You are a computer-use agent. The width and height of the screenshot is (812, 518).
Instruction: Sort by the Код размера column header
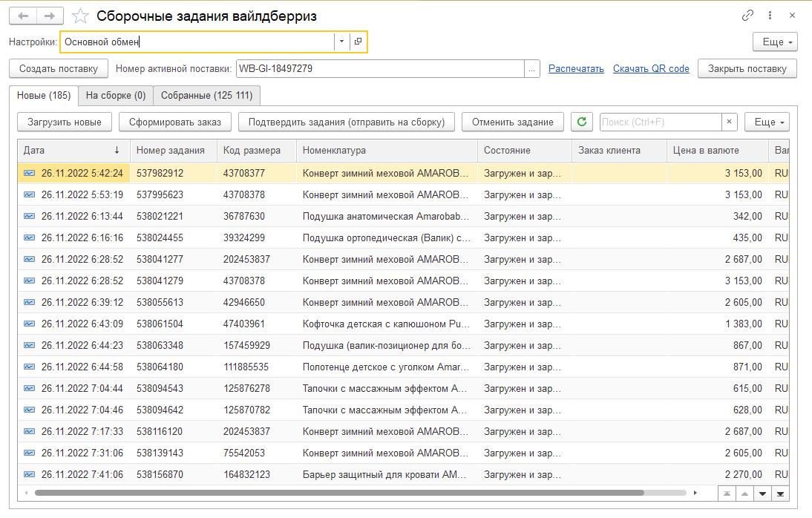point(256,150)
